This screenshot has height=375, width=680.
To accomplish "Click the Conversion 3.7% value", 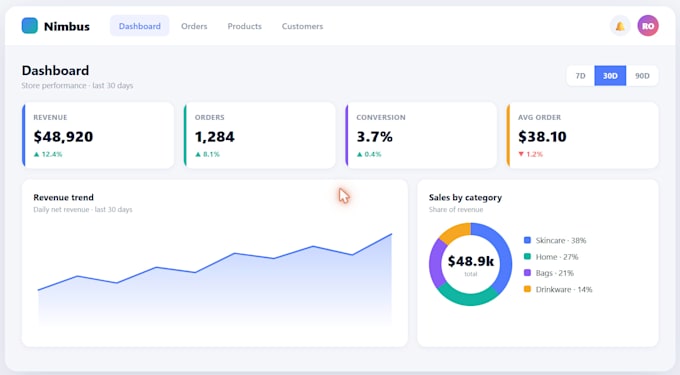I will pyautogui.click(x=375, y=137).
